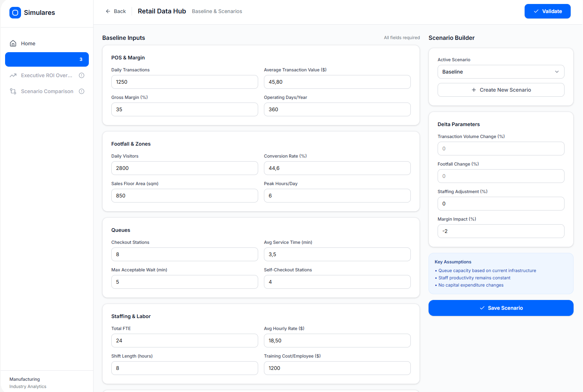
Task: Click the Transaction Volume Change field
Action: tap(501, 148)
